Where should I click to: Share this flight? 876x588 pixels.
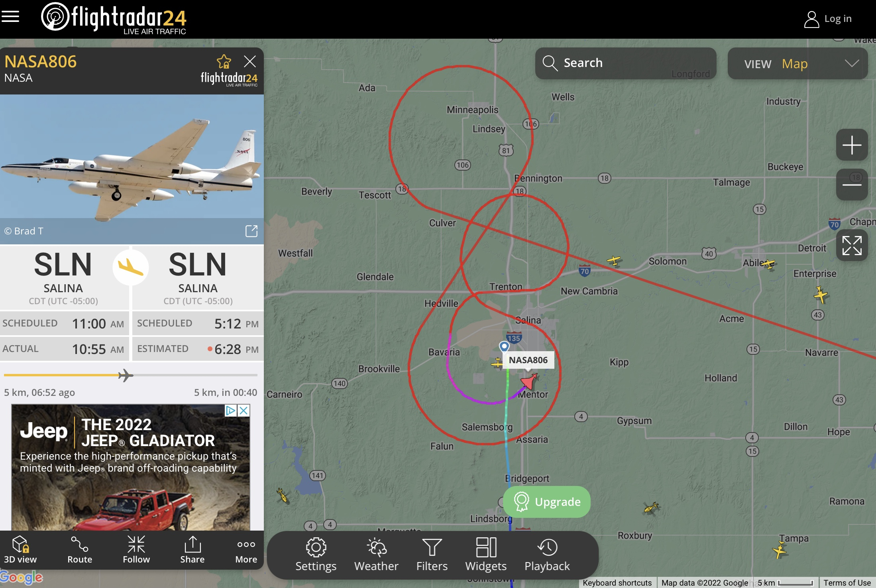click(x=192, y=550)
